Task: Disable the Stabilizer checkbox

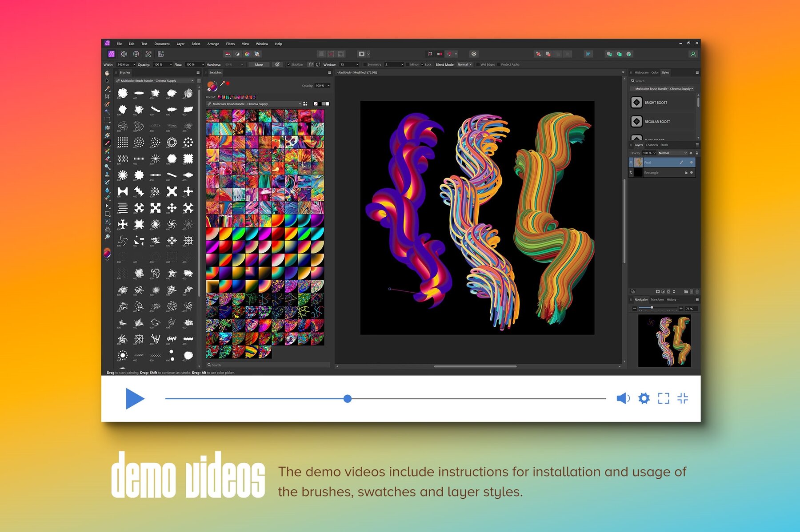Action: [x=289, y=64]
